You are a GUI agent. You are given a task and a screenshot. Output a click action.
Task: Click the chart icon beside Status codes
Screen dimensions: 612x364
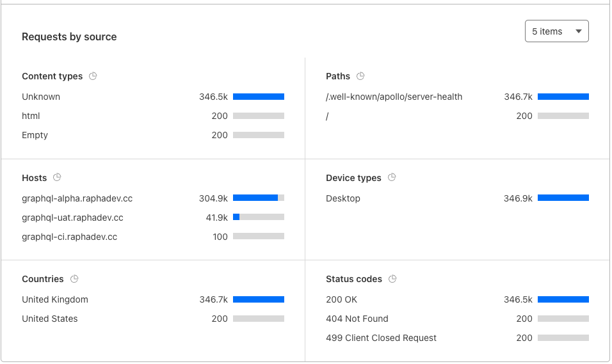(x=392, y=279)
